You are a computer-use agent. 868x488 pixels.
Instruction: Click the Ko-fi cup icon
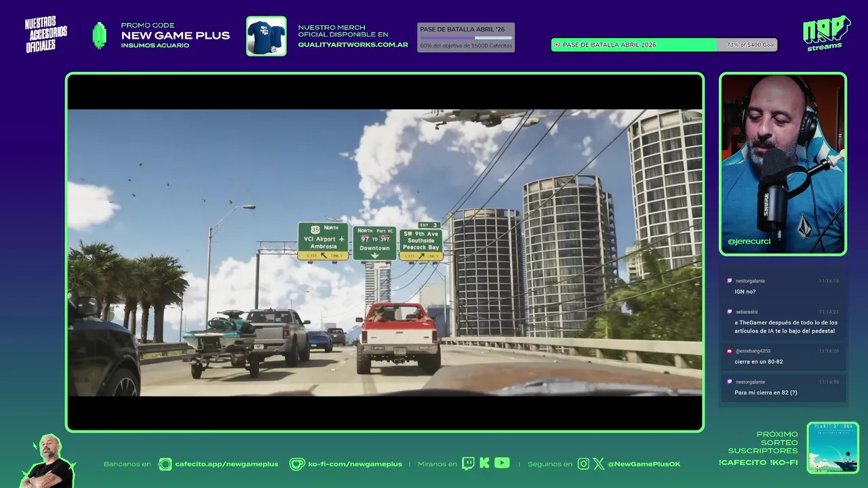pos(297,464)
